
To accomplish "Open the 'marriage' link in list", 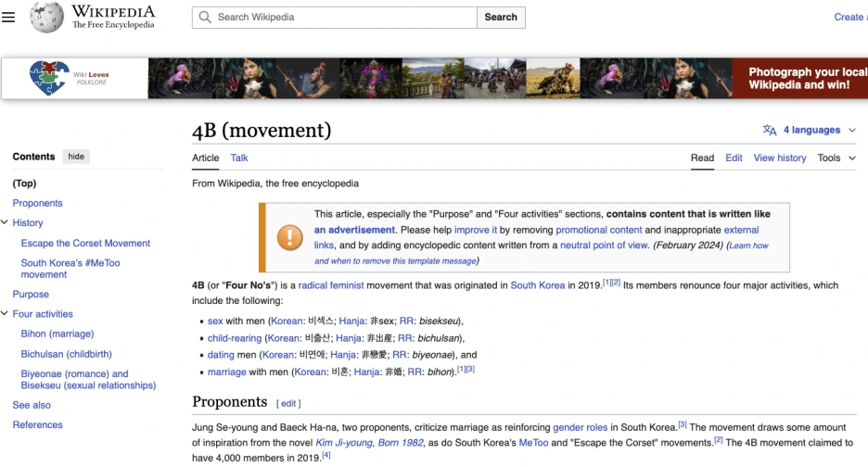I will point(226,372).
